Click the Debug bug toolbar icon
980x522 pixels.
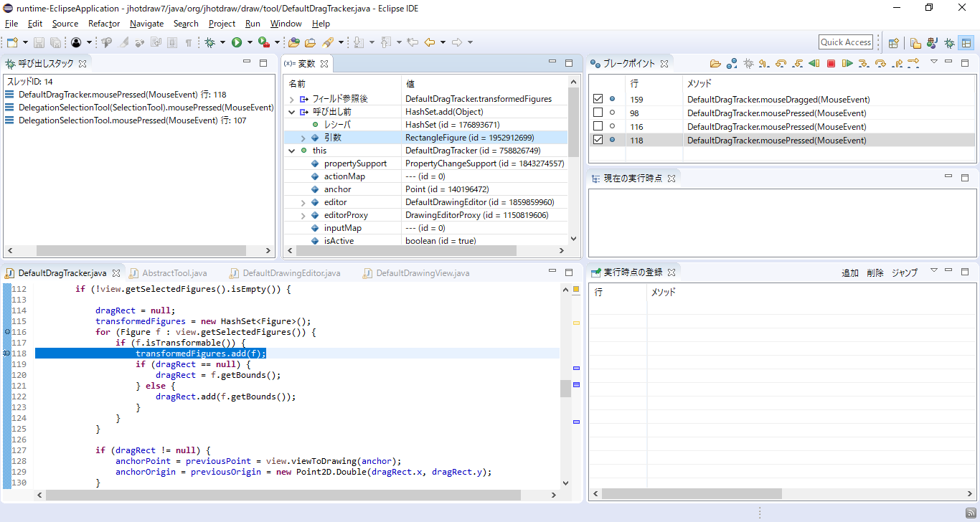(x=209, y=42)
